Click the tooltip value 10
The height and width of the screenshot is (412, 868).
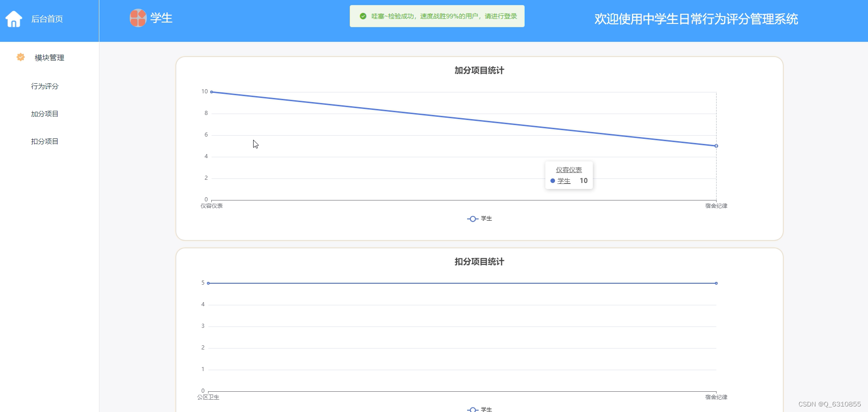pyautogui.click(x=584, y=181)
